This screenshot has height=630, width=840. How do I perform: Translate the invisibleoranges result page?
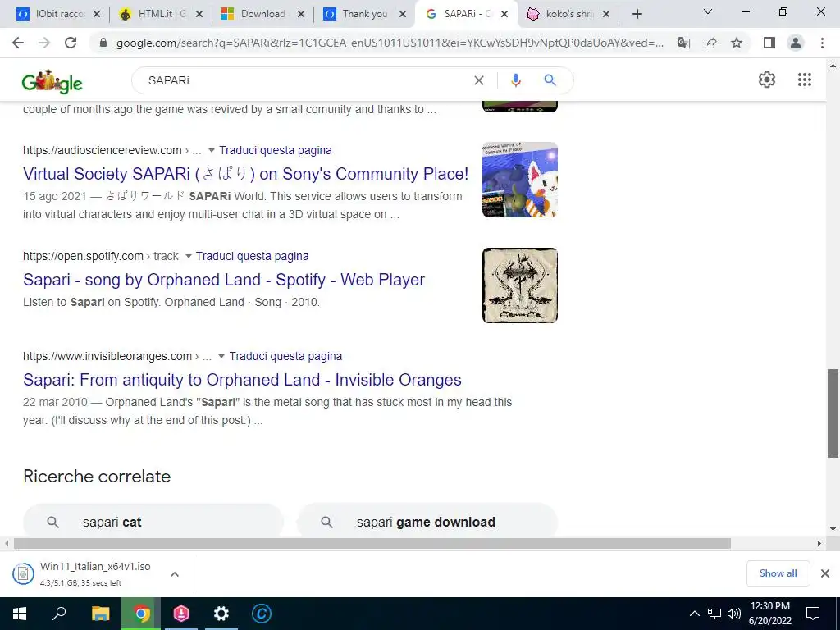pyautogui.click(x=285, y=356)
